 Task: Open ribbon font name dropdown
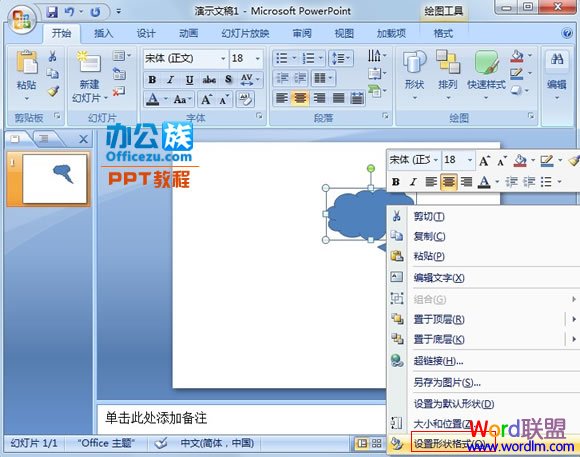click(x=223, y=58)
